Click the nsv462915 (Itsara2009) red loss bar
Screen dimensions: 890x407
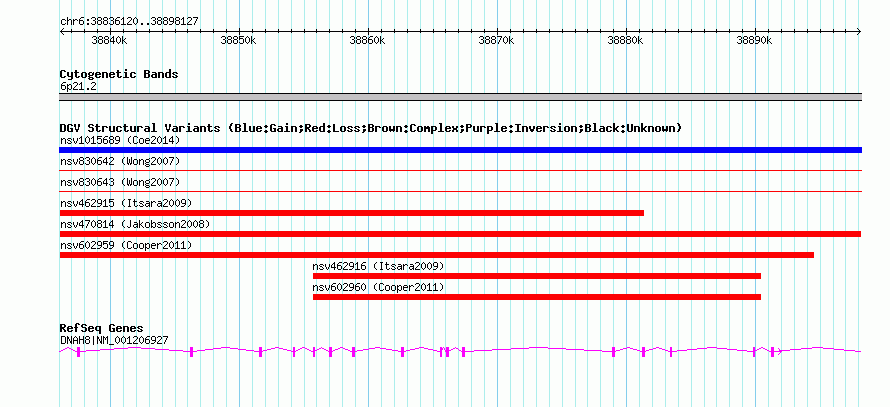point(352,213)
